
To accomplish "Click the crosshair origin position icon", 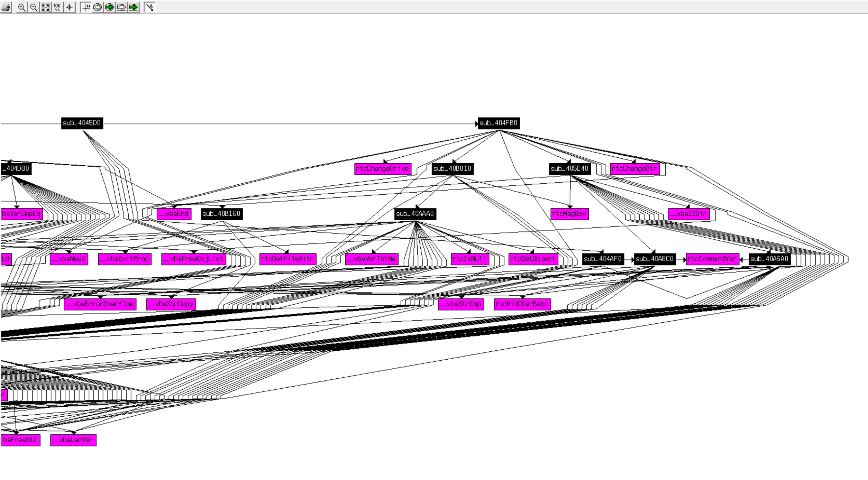I will click(x=70, y=7).
